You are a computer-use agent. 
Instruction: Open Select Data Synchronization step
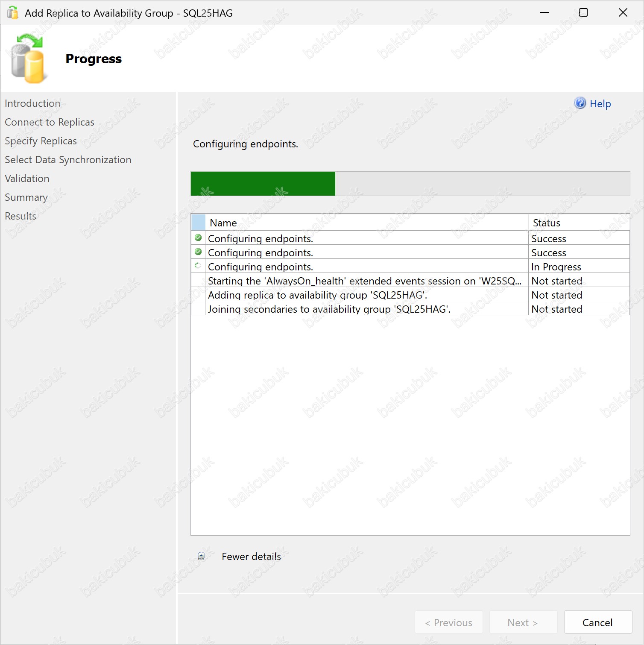[x=68, y=160]
